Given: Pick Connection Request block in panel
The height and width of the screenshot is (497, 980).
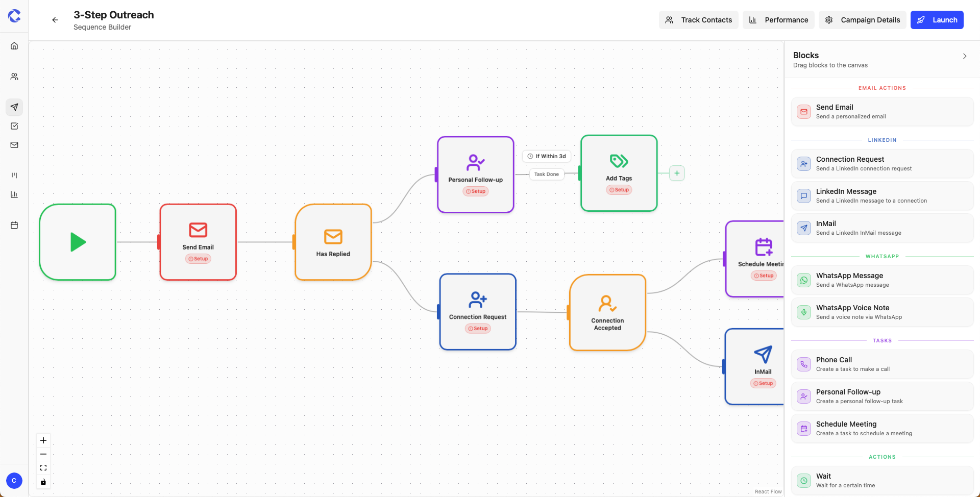Looking at the screenshot, I should point(882,163).
